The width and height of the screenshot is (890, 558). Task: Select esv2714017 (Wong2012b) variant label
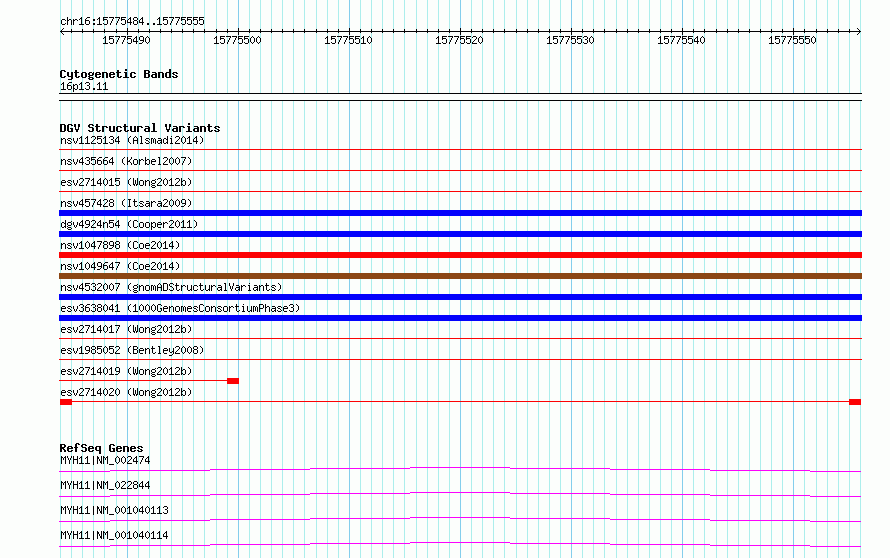126,329
